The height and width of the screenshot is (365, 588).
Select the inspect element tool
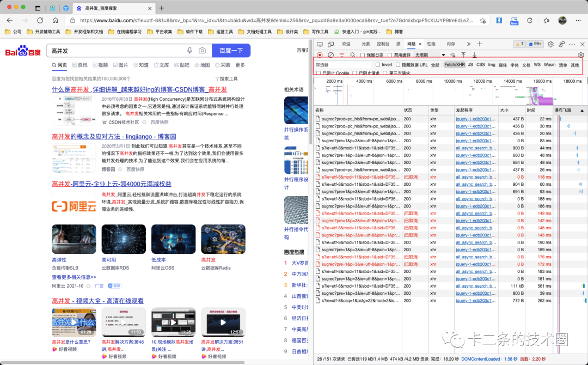click(x=320, y=44)
